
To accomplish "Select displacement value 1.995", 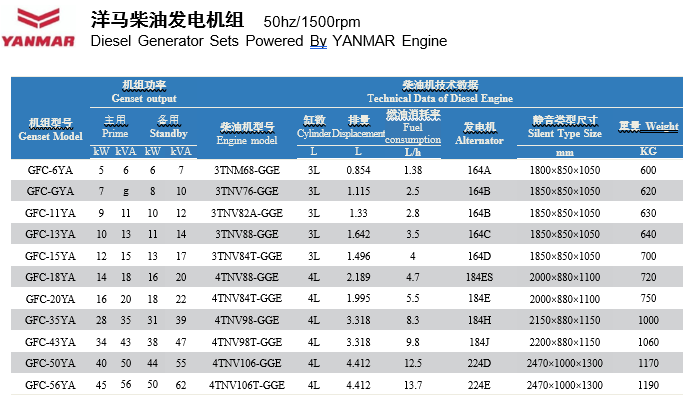I will 358,298.
